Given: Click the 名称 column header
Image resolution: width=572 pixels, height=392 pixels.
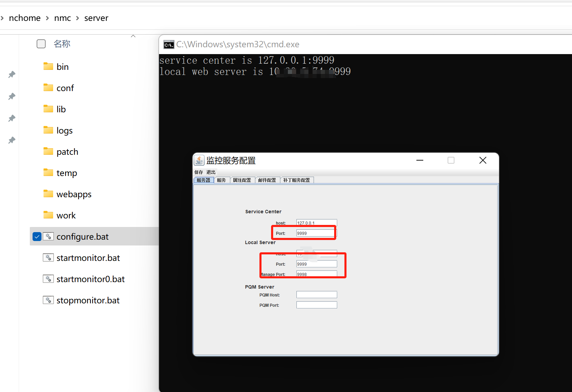Looking at the screenshot, I should pos(62,44).
